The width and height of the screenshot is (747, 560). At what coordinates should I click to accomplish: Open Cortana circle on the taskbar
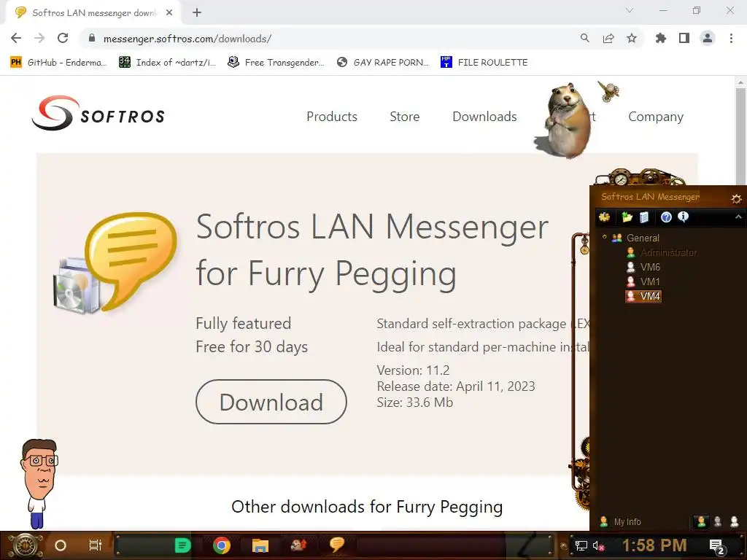[x=61, y=545]
